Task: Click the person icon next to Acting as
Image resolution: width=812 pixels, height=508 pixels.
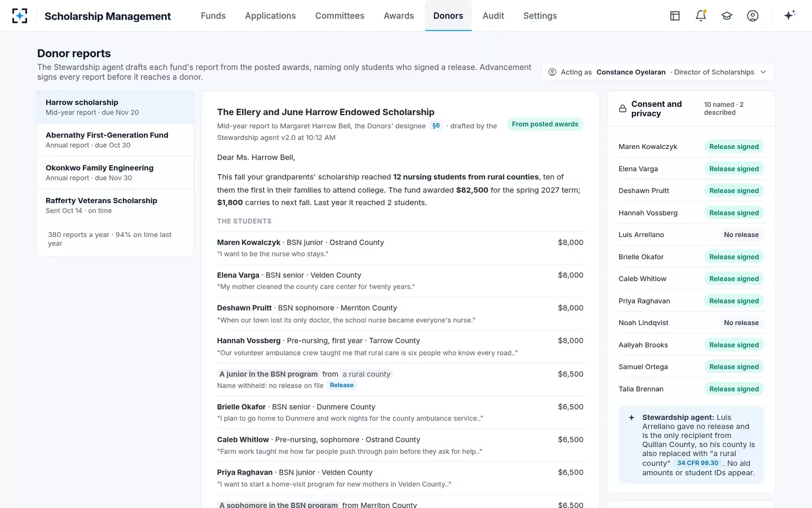Action: (x=552, y=72)
